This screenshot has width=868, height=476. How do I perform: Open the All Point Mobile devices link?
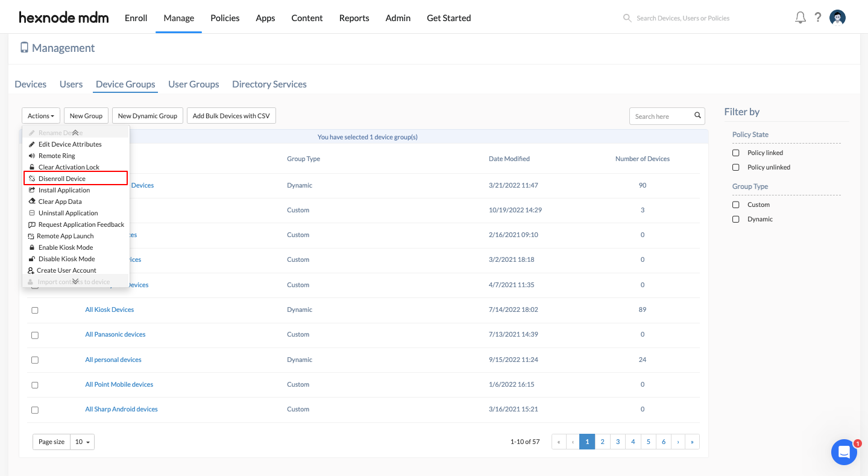point(119,384)
